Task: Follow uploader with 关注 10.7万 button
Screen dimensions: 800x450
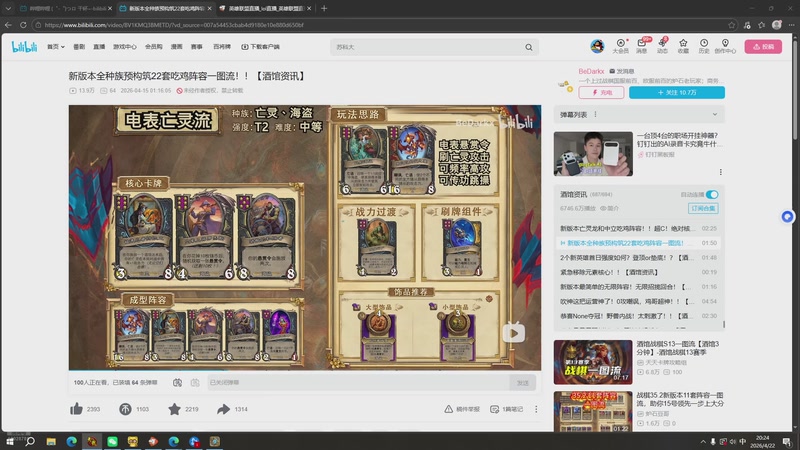Action: click(677, 92)
